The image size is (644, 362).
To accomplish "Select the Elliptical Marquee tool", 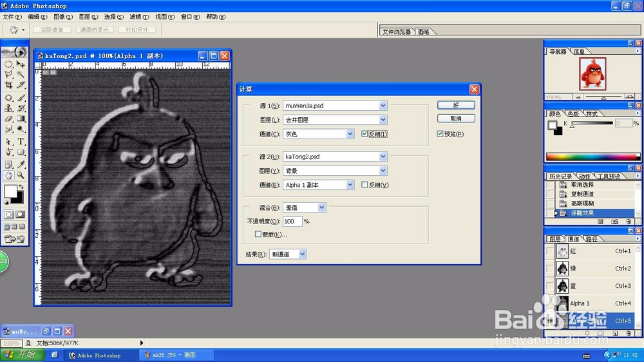I will [x=8, y=64].
